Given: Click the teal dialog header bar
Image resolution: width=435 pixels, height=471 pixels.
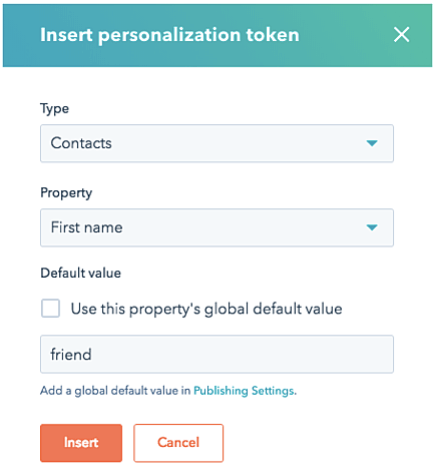Looking at the screenshot, I should (x=217, y=35).
